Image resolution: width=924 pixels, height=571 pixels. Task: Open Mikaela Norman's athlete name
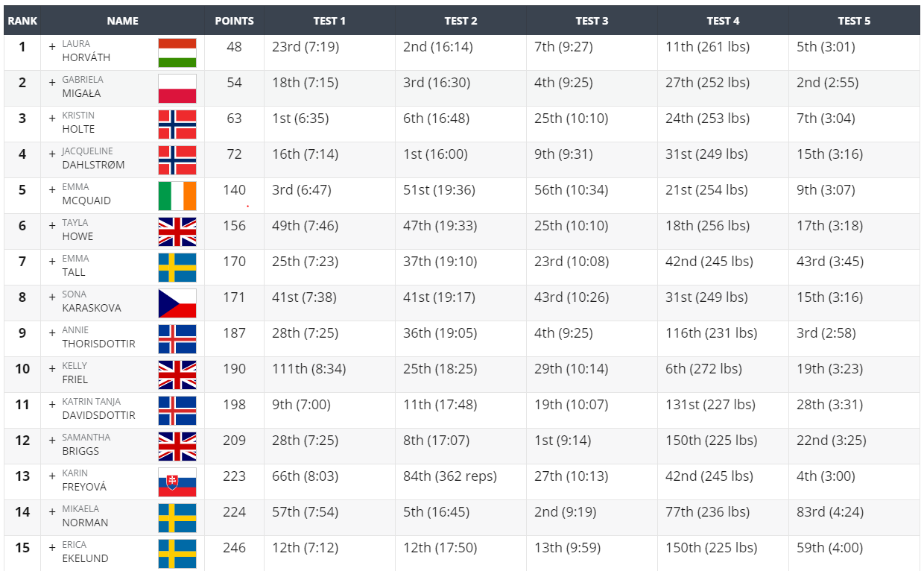[x=85, y=516]
